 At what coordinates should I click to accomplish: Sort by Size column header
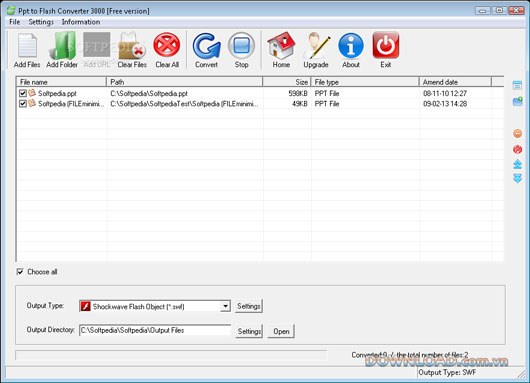[287, 82]
